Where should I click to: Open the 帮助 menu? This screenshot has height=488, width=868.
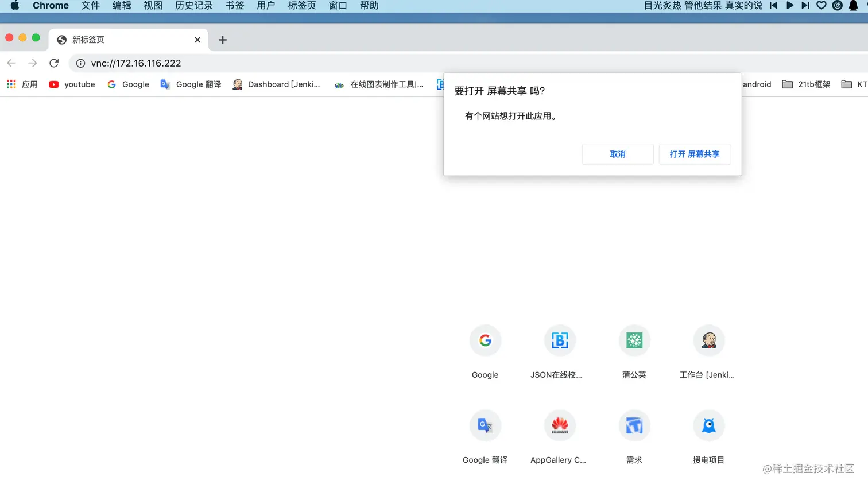(369, 6)
